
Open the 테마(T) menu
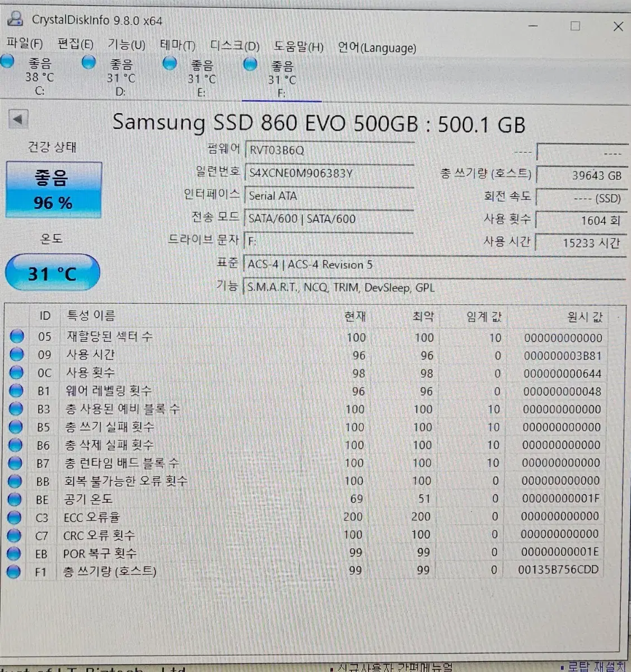[177, 45]
